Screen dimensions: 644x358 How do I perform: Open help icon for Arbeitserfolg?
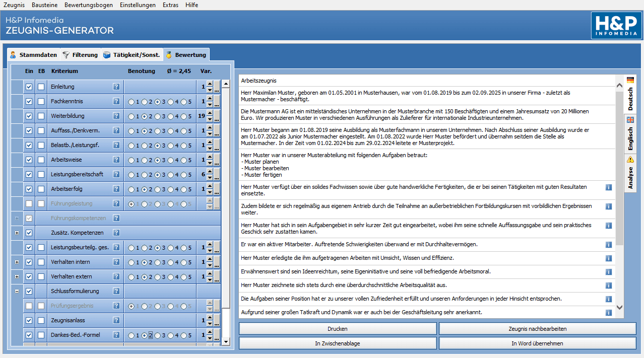116,189
